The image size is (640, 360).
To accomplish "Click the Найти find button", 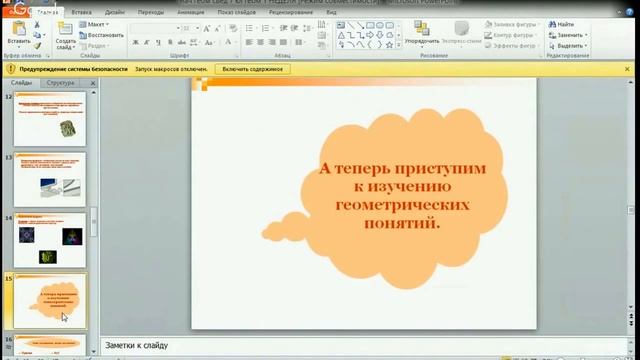I will point(561,24).
